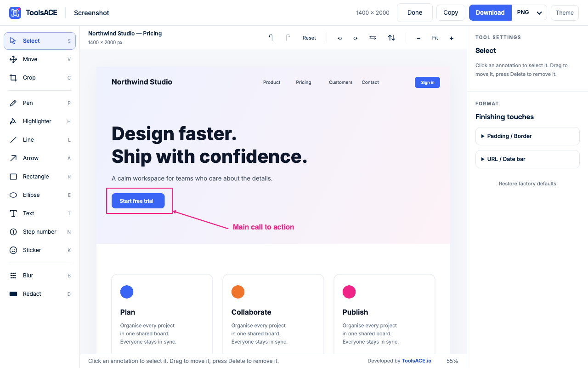This screenshot has width=588, height=368.
Task: Activate the Crop tool
Action: click(40, 78)
